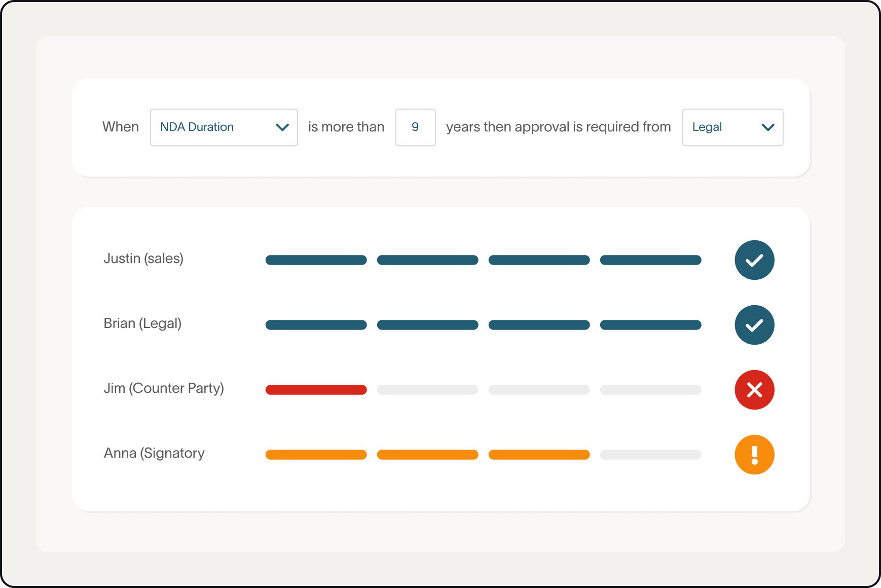Select the Justin (sales) row label
The height and width of the screenshot is (588, 881).
(143, 259)
